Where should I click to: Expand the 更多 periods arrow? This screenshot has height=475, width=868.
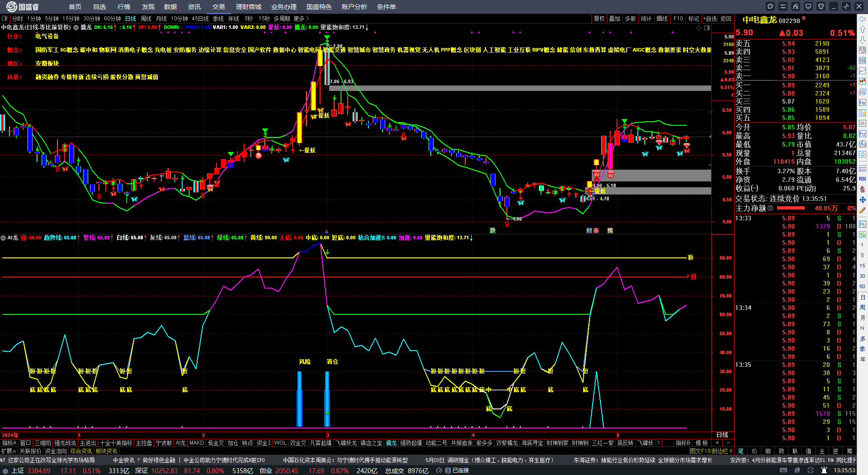click(x=302, y=19)
